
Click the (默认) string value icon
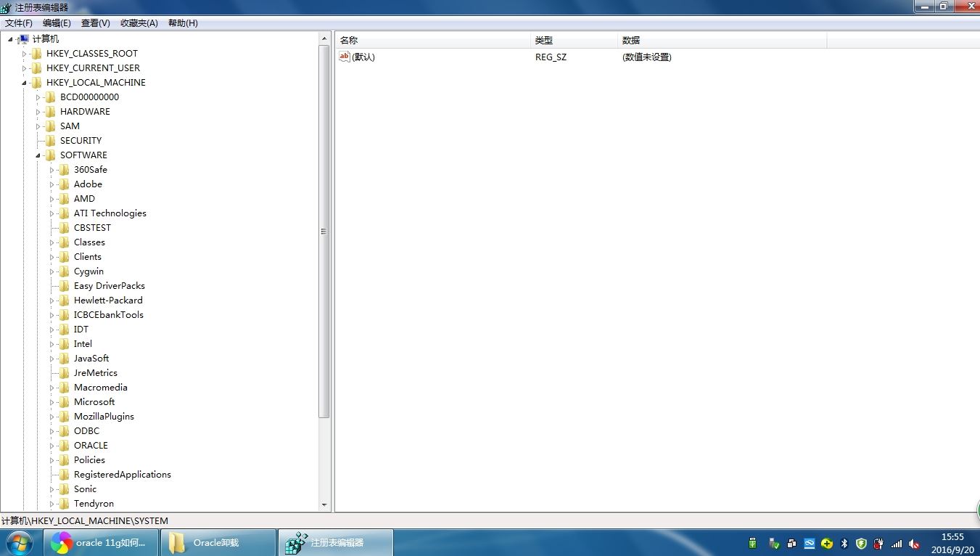tap(345, 57)
